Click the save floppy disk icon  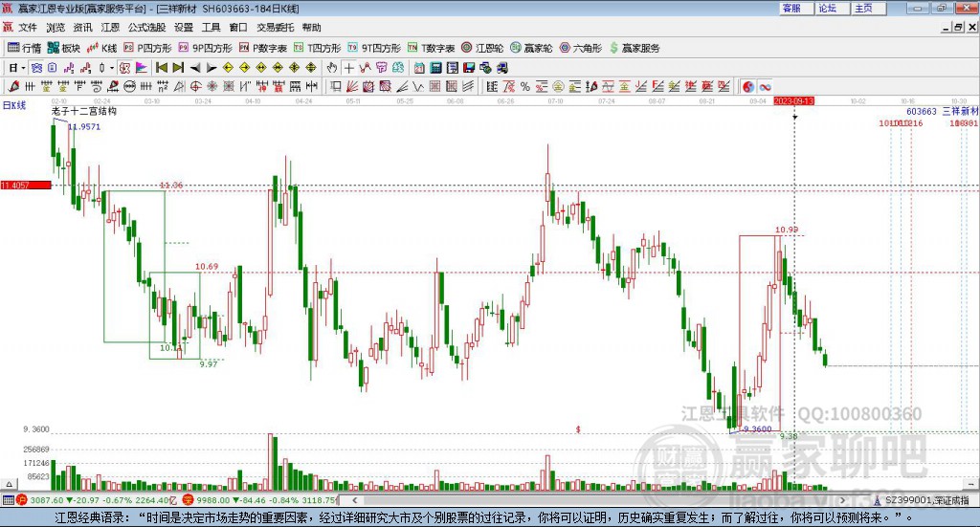(469, 68)
